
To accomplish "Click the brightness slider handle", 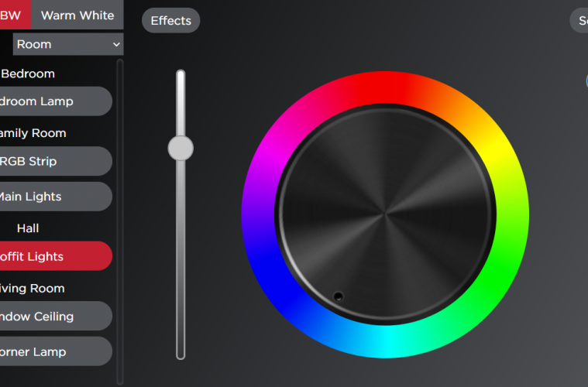I will coord(181,148).
